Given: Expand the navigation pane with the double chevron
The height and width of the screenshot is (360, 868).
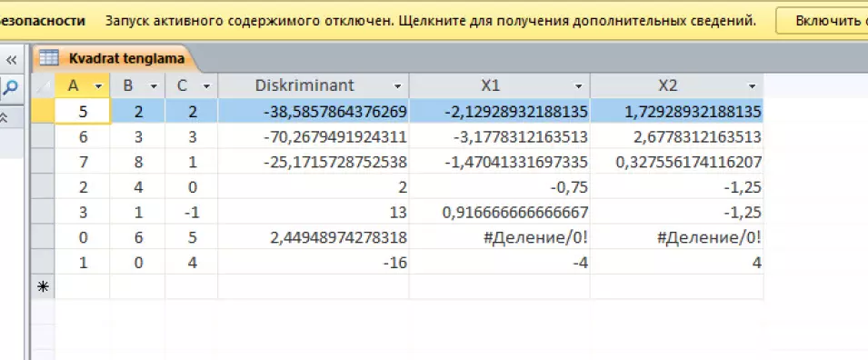Looking at the screenshot, I should pos(11,60).
